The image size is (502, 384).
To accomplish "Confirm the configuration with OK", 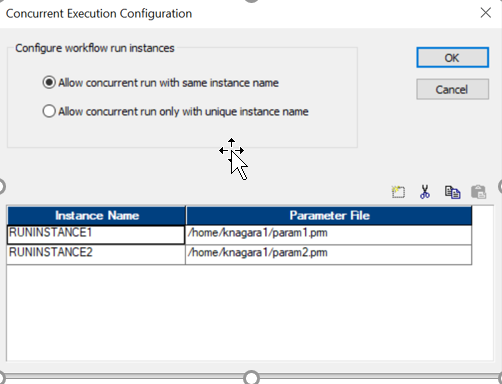I will (x=452, y=58).
